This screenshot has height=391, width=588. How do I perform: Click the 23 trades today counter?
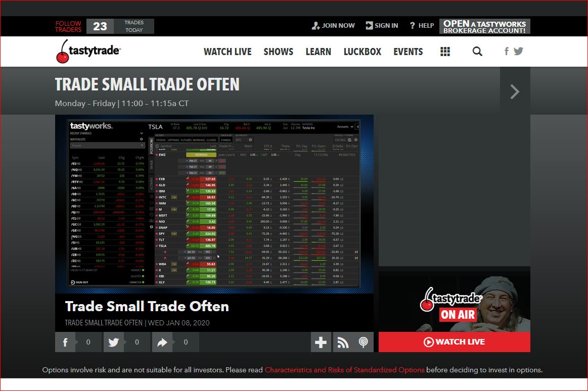pos(120,26)
